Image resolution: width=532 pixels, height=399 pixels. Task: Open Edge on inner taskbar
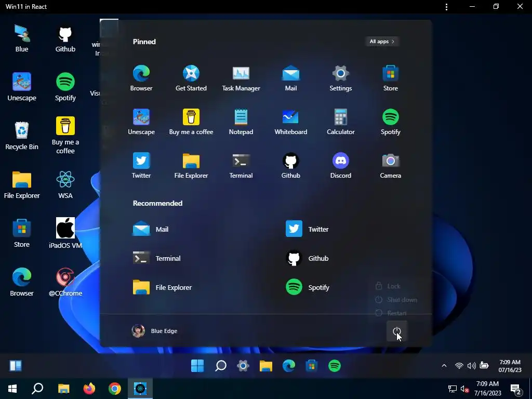click(289, 366)
